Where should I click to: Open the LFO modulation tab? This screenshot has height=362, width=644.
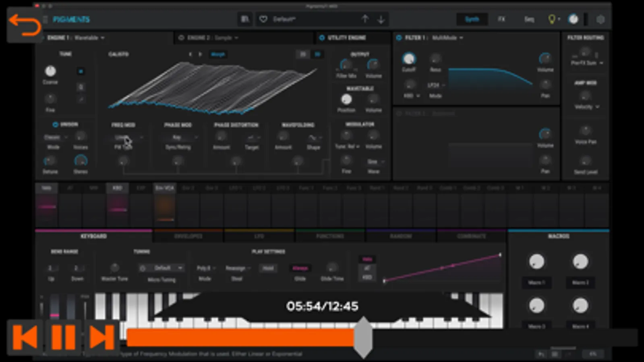pyautogui.click(x=259, y=236)
